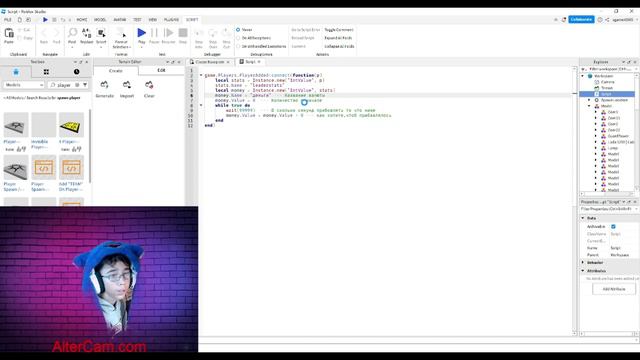Viewport: 640px width, 360px height.
Task: Click the Step Out debugger icon
Action: pyautogui.click(x=226, y=33)
